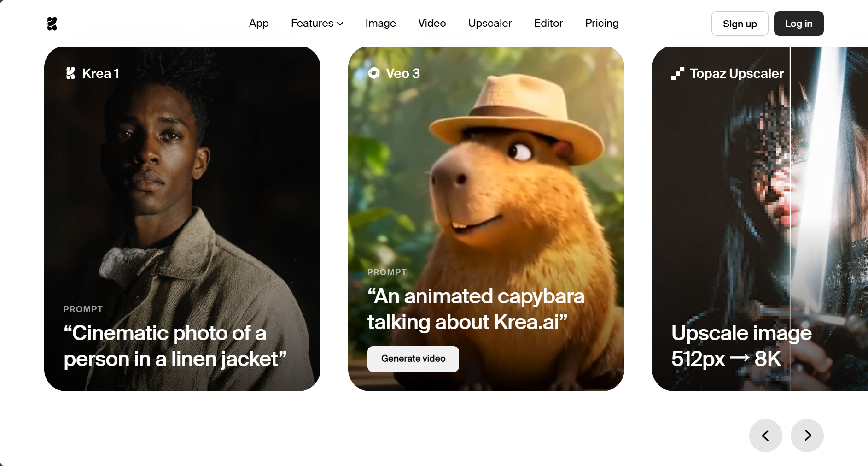Click the Veo 3 swirl icon
The width and height of the screenshot is (868, 466).
pyautogui.click(x=374, y=73)
